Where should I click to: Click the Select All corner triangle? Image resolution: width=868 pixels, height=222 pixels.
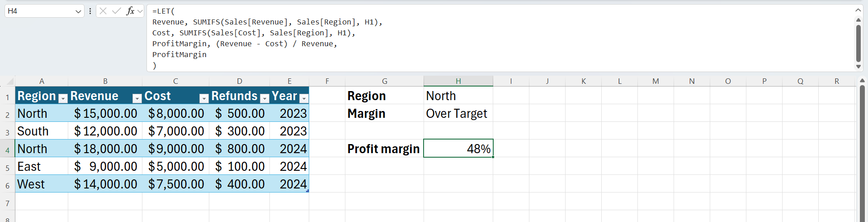tap(9, 82)
